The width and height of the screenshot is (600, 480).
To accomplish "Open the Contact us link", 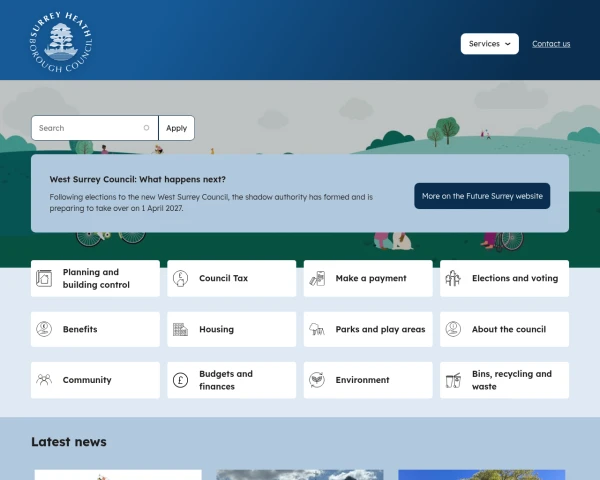I will 551,44.
